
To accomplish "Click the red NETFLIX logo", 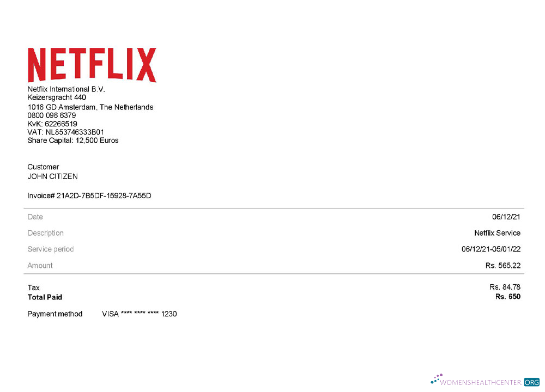I will pos(92,64).
